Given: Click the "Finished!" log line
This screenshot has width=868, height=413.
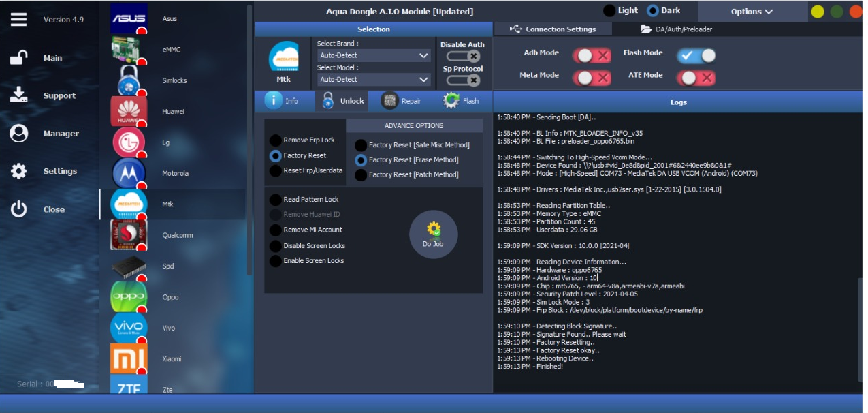Looking at the screenshot, I should tap(530, 367).
